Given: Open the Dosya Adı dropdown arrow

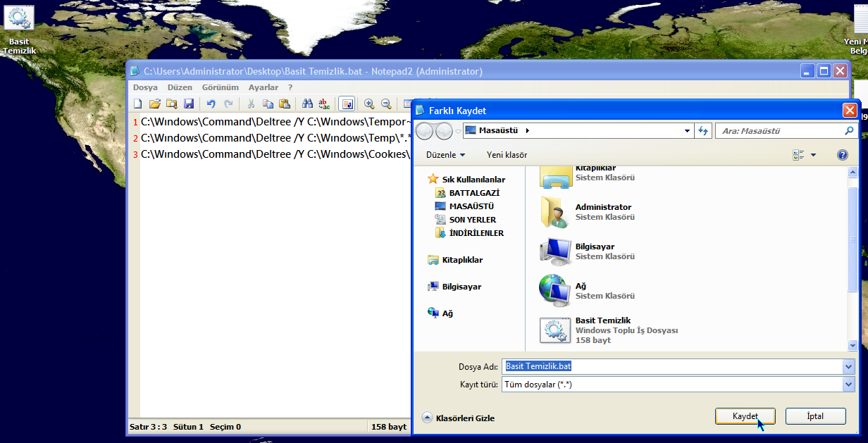Looking at the screenshot, I should pos(848,367).
